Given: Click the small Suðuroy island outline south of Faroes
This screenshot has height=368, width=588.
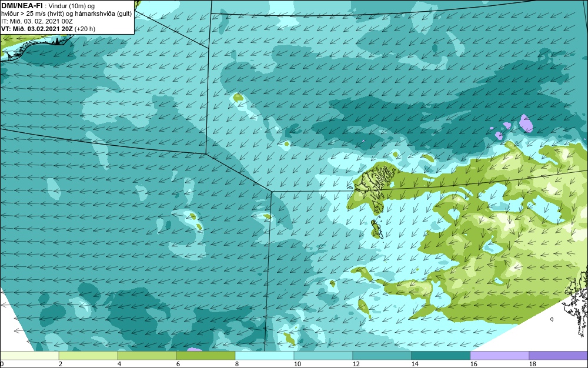Looking at the screenshot, I should coord(377,229).
